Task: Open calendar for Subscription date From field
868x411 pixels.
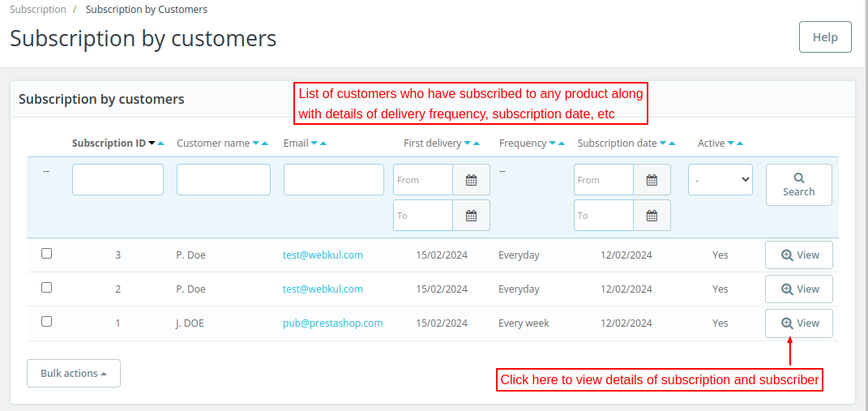Action: click(652, 180)
